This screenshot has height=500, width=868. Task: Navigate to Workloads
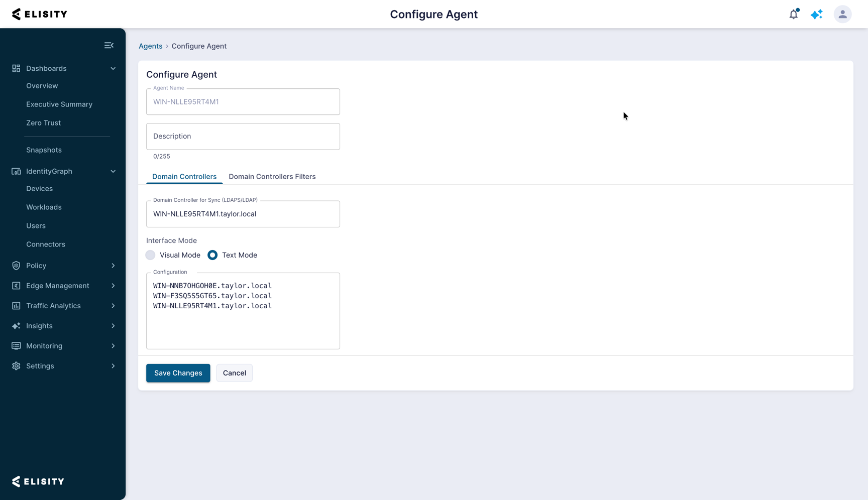pyautogui.click(x=44, y=207)
